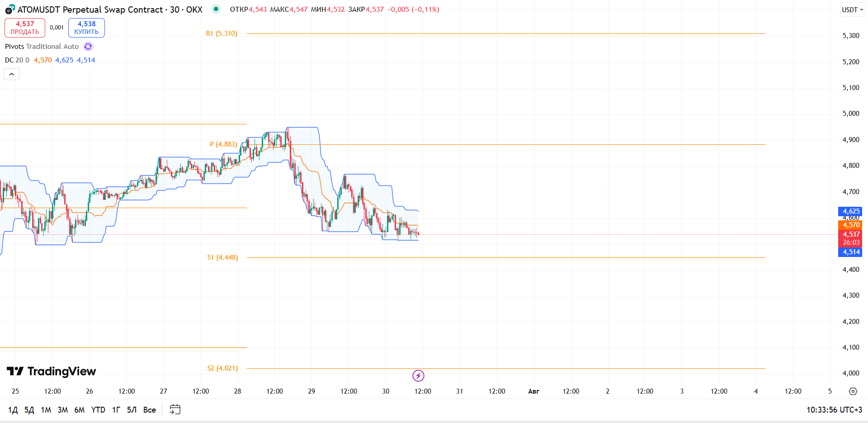Switch to the YTD range

pos(98,410)
